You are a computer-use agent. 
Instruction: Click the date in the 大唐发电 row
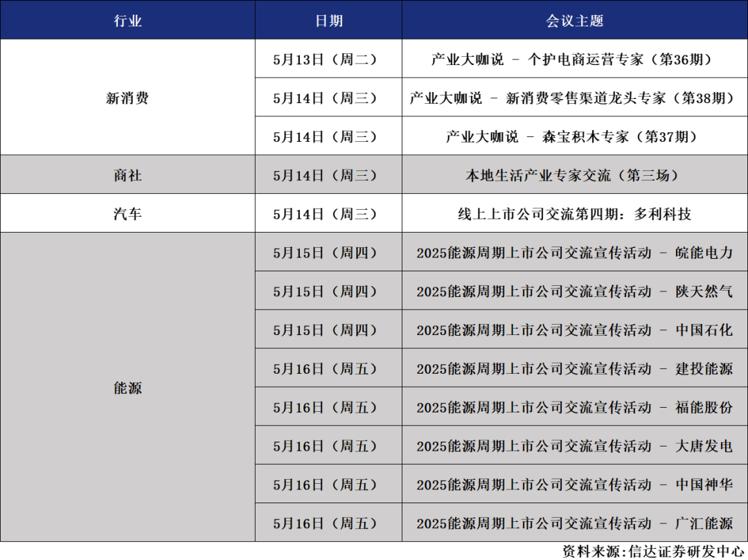click(x=329, y=445)
